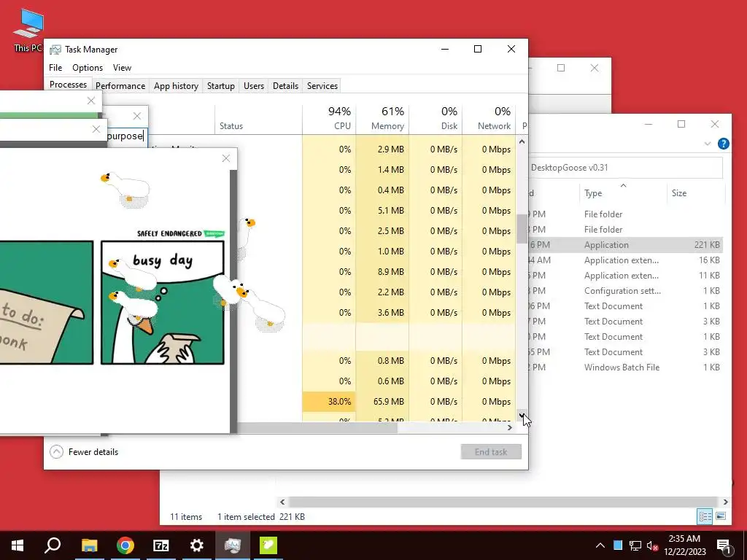Launch Google Chrome from the taskbar
747x560 pixels.
click(125, 545)
